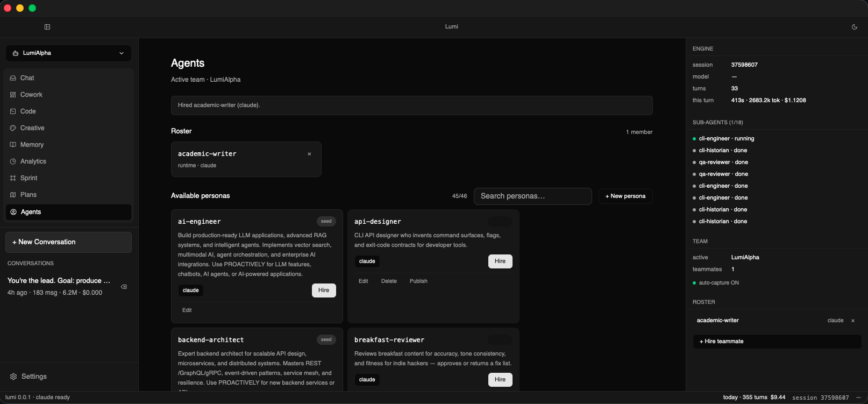Click the 'today · 355 turns $9.44' status
This screenshot has height=404, width=868.
754,398
